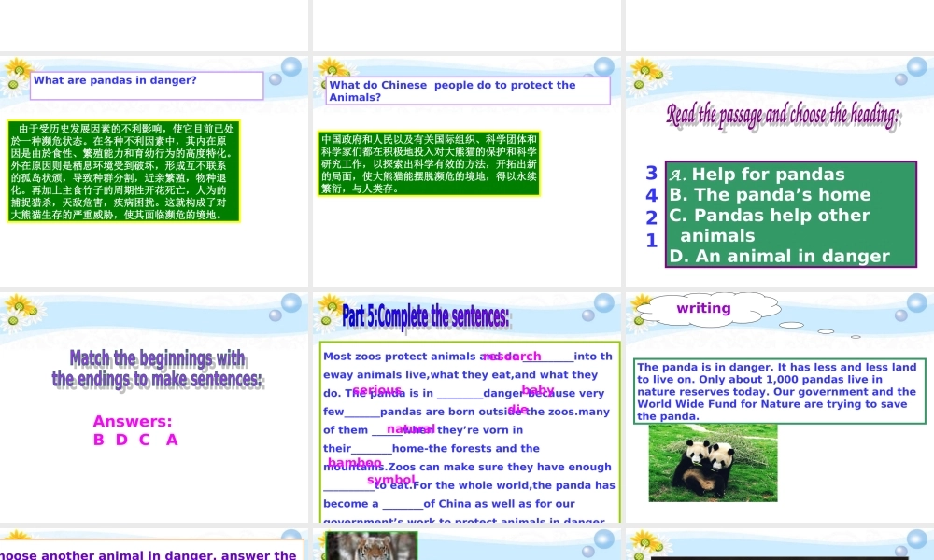Click the 'Part 5: Complete the sentences' heading
This screenshot has width=934, height=560.
(x=426, y=317)
